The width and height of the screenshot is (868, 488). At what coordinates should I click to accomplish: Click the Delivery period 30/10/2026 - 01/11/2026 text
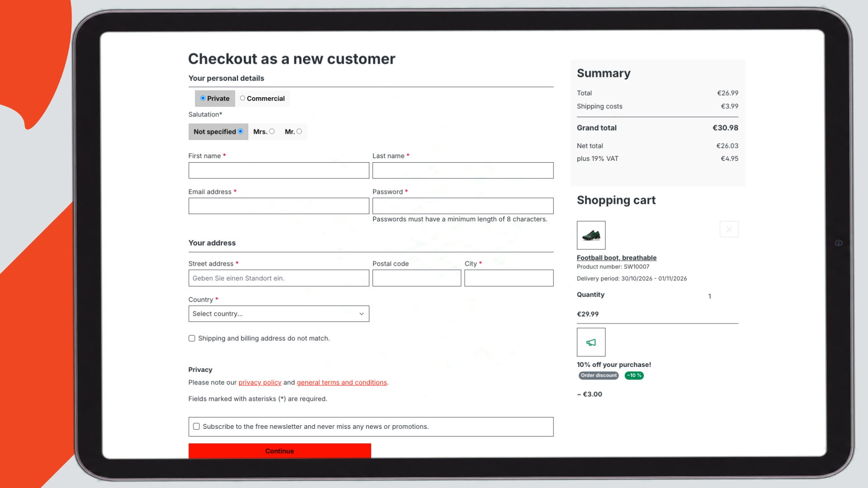click(x=632, y=279)
